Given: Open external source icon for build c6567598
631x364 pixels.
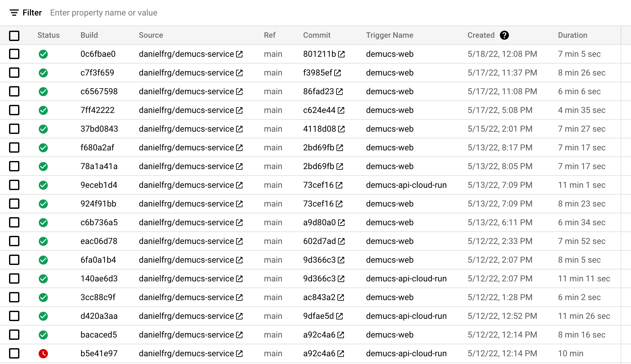Looking at the screenshot, I should tap(239, 92).
